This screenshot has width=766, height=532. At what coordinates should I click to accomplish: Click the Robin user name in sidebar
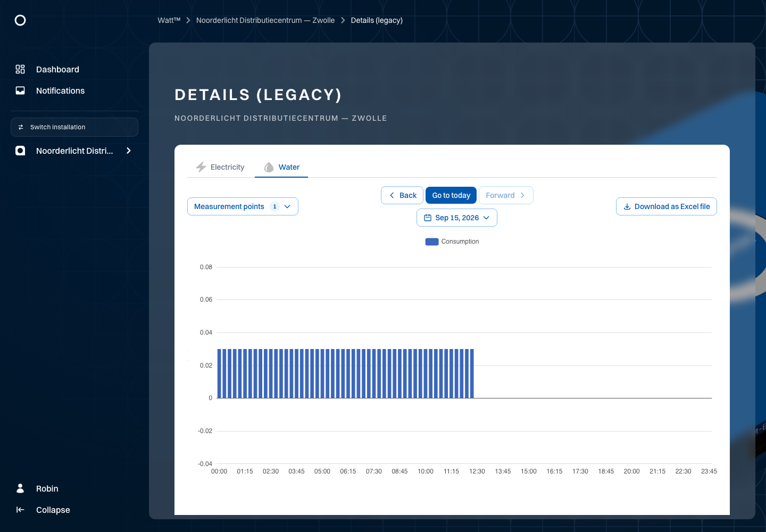pos(47,488)
